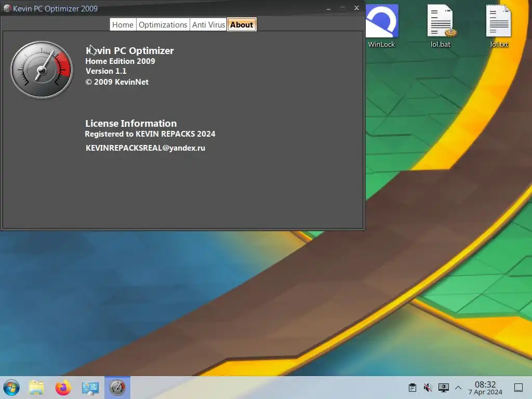
Task: Click the clock showing 08:32
Action: pyautogui.click(x=485, y=388)
